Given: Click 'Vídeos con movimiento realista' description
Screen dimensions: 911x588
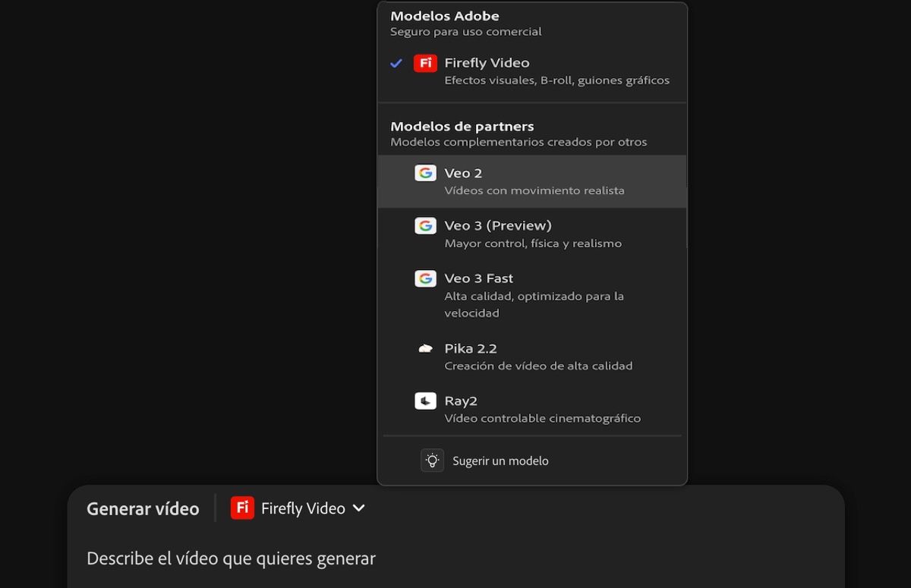Looking at the screenshot, I should pos(534,190).
